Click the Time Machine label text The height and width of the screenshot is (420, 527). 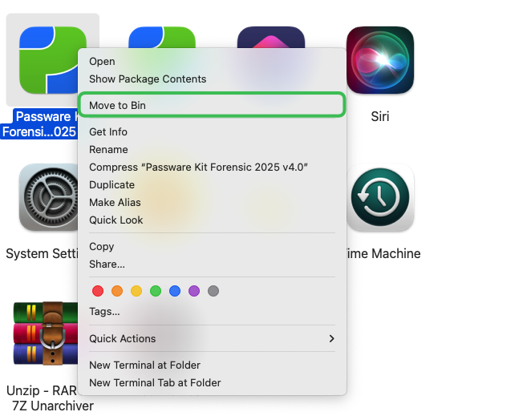pos(383,253)
